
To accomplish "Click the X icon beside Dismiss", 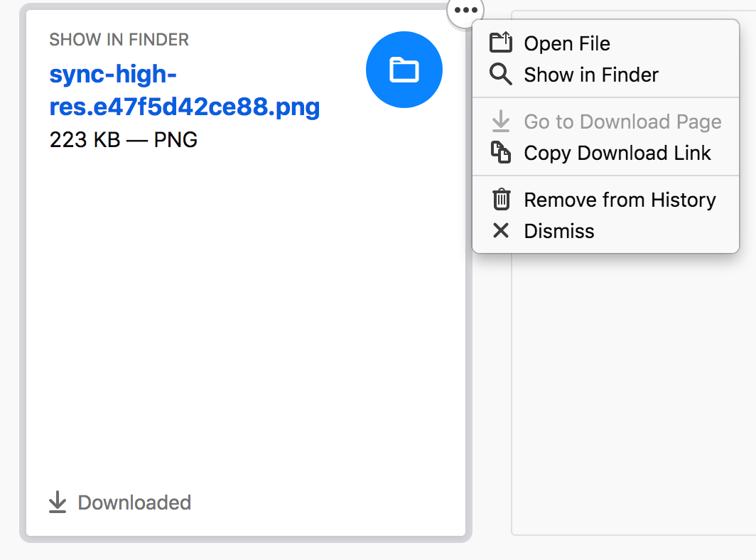I will click(501, 230).
